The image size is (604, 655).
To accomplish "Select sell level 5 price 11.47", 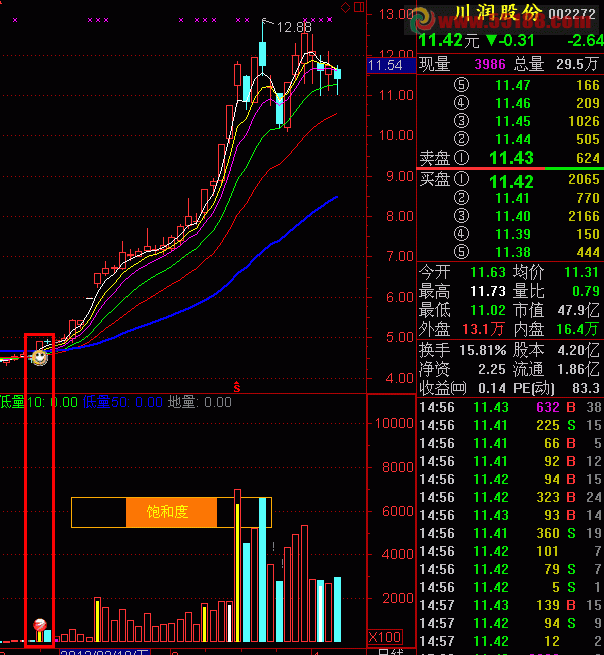I will point(513,85).
